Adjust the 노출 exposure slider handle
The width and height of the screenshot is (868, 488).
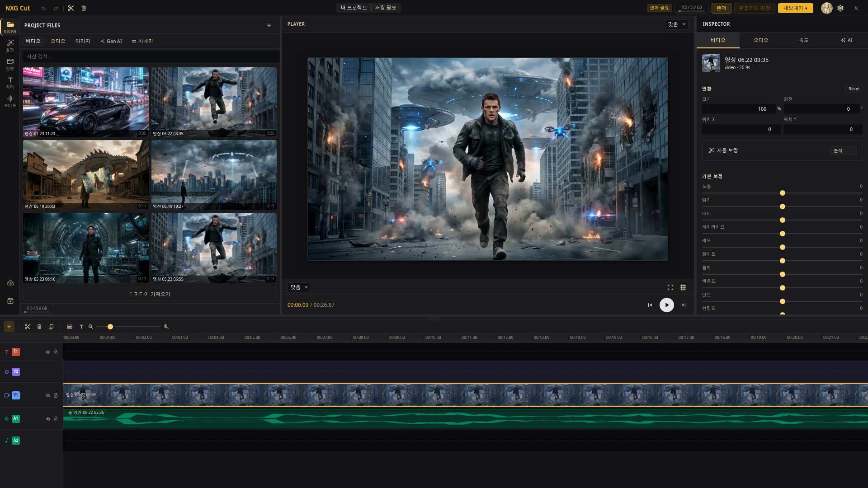[x=783, y=193]
